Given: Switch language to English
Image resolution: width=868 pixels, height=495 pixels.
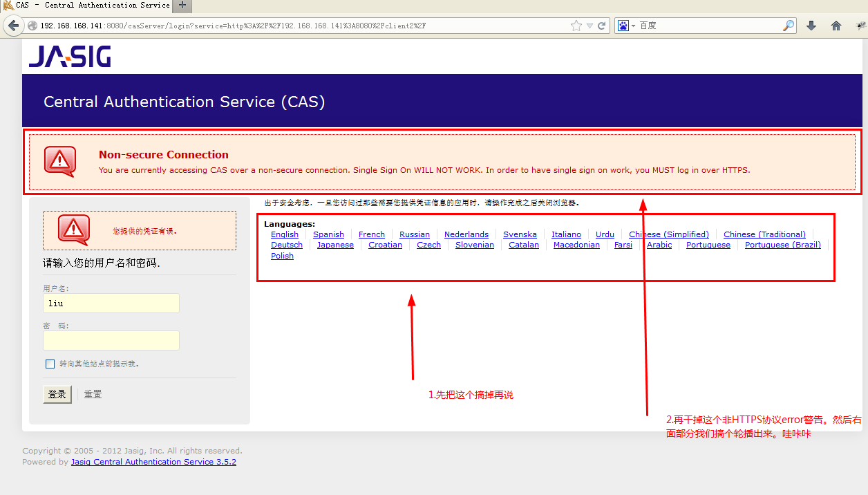Looking at the screenshot, I should [x=285, y=234].
